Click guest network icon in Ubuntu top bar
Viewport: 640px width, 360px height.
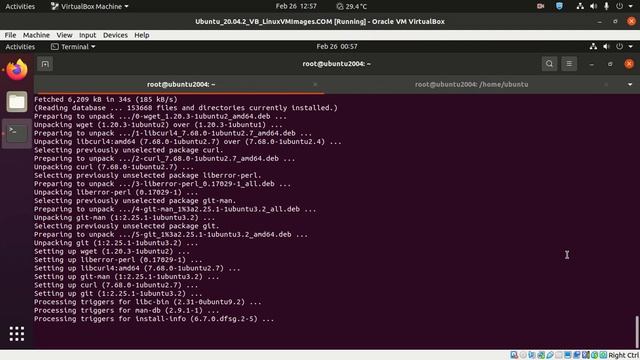click(593, 47)
